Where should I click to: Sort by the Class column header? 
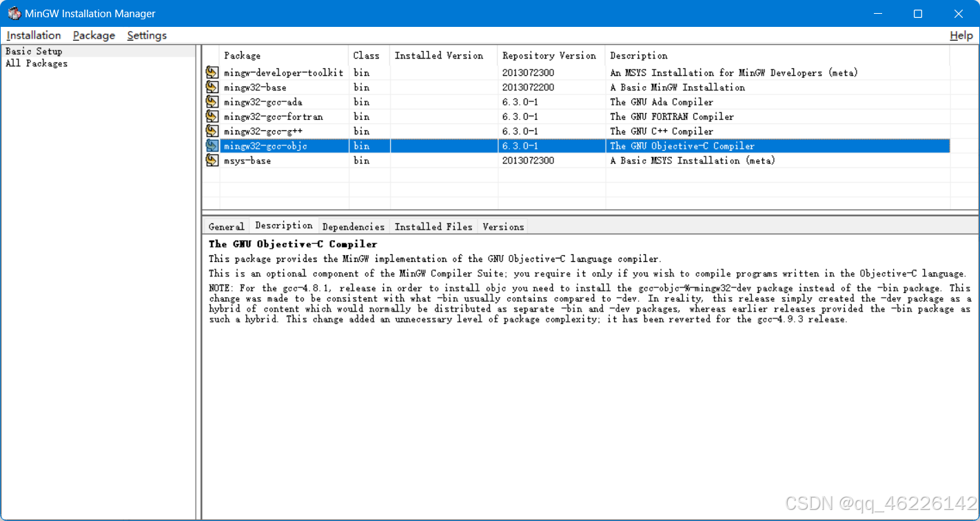click(369, 56)
